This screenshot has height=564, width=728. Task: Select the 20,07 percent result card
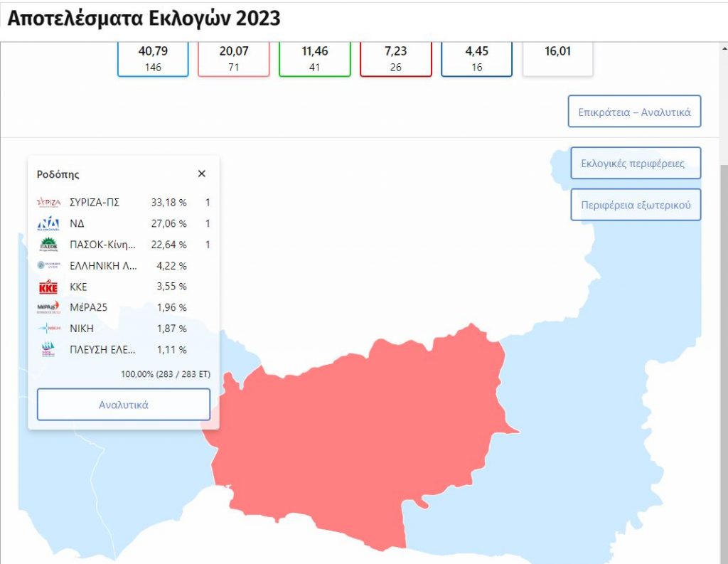234,58
